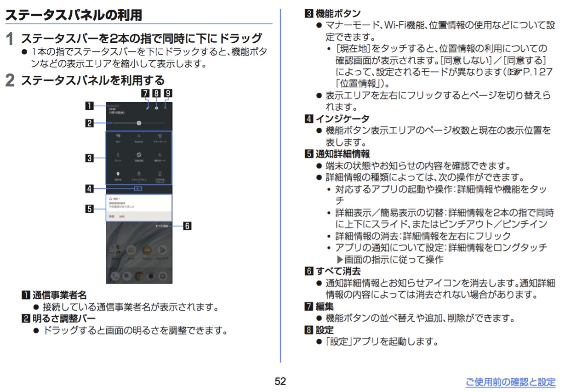Tap the リラックスビュー function button
The width and height of the screenshot is (565, 392).
[x=139, y=175]
